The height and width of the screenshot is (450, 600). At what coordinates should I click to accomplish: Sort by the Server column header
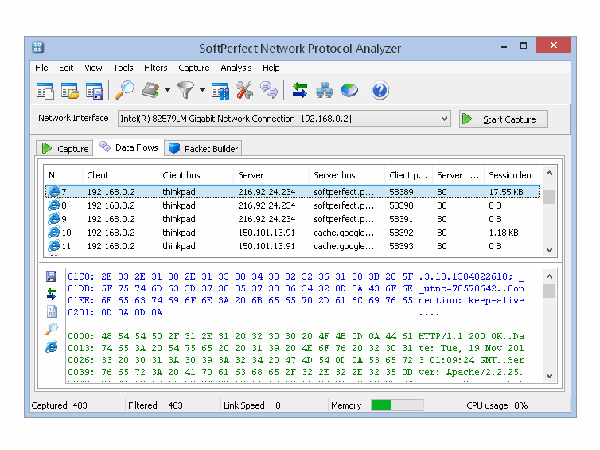click(x=271, y=175)
